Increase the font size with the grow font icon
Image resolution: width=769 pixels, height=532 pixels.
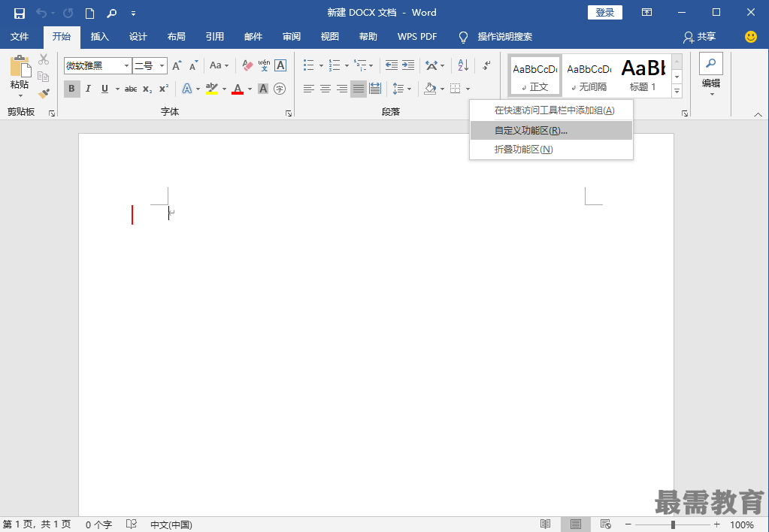[177, 65]
